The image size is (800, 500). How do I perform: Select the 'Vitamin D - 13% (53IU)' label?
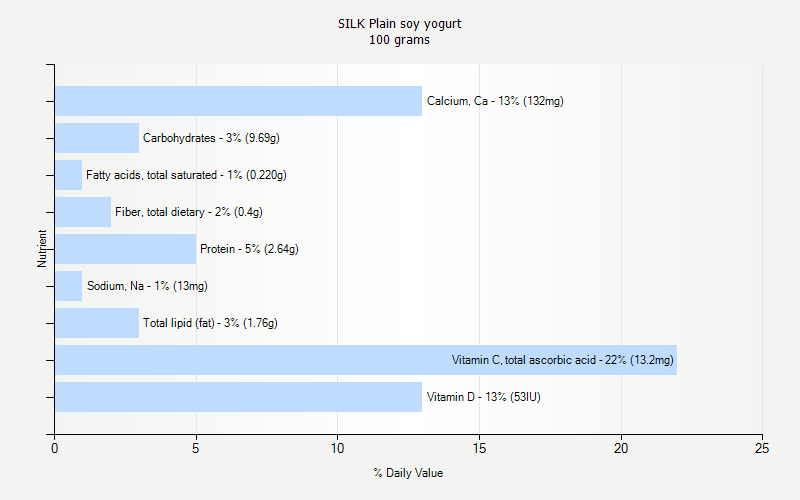click(x=484, y=397)
